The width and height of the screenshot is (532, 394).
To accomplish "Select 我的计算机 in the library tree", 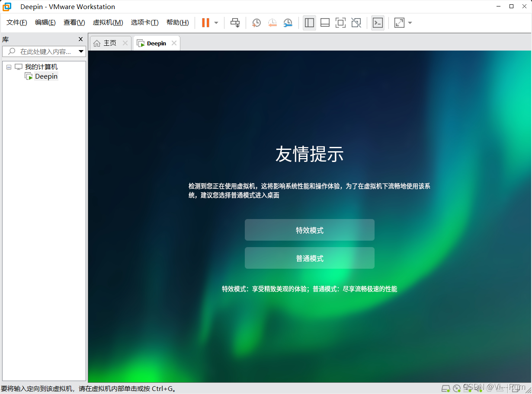I will tap(41, 67).
